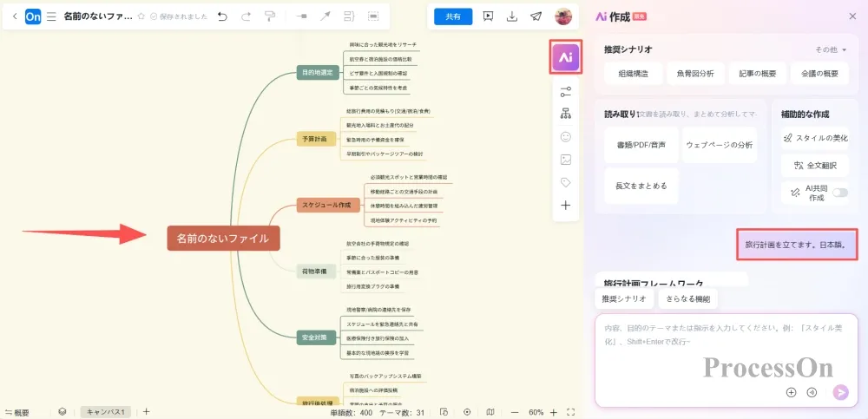Toggle the 概要 outline view
The height and width of the screenshot is (419, 868).
pyautogui.click(x=17, y=412)
